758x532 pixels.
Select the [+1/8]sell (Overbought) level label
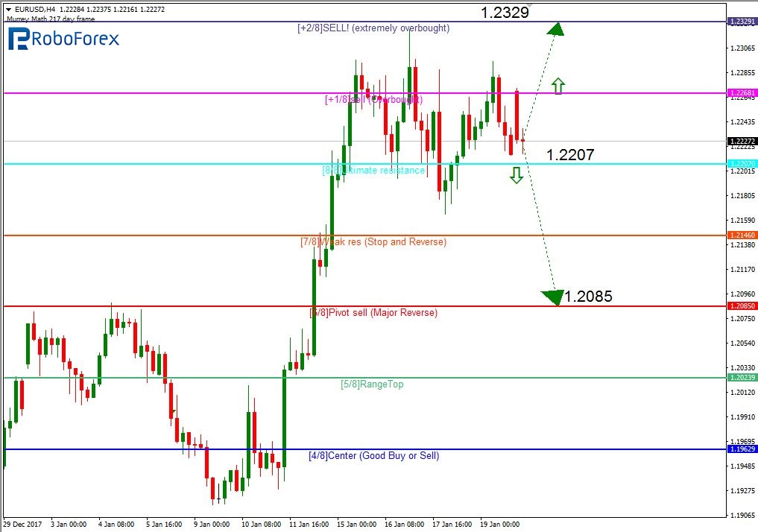point(373,100)
